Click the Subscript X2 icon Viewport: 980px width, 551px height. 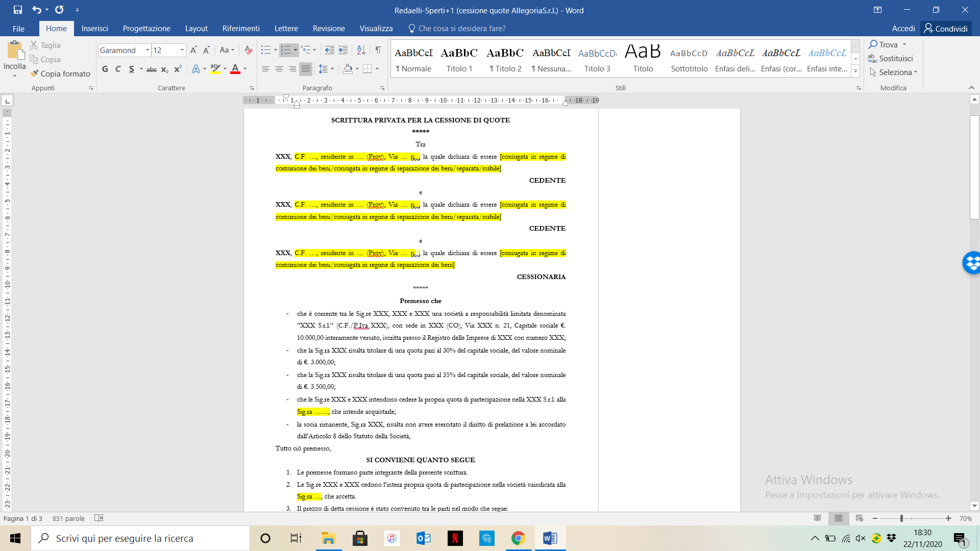click(164, 69)
